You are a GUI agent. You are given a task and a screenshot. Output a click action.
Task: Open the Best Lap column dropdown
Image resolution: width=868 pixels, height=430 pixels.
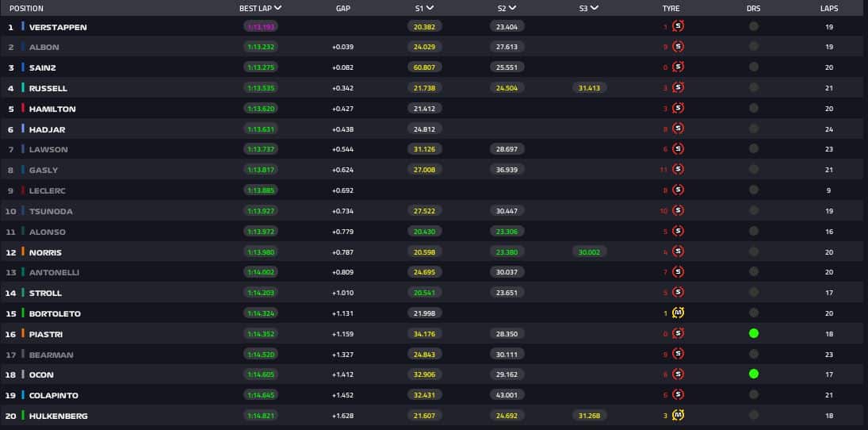[278, 8]
